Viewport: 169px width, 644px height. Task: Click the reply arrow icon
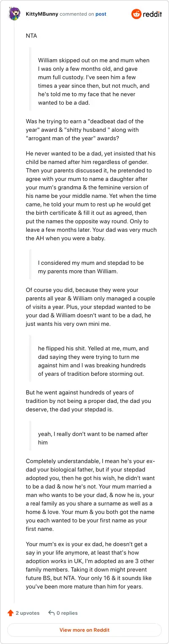[x=52, y=613]
